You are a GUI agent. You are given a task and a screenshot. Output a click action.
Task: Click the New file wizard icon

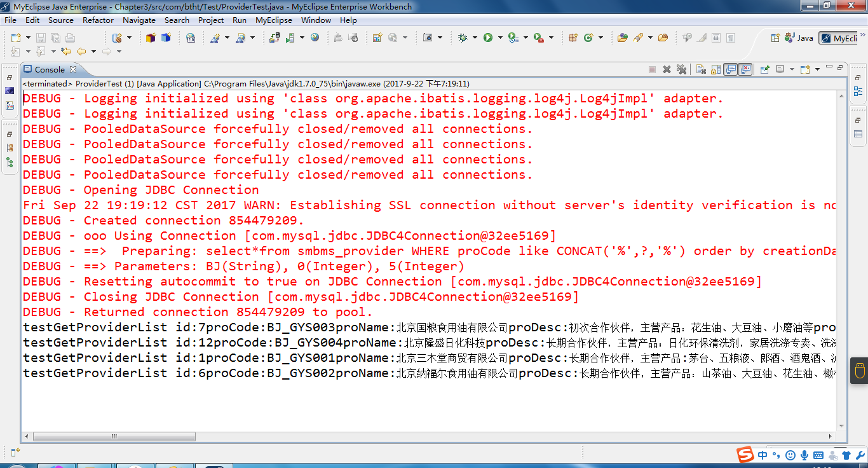tap(16, 38)
